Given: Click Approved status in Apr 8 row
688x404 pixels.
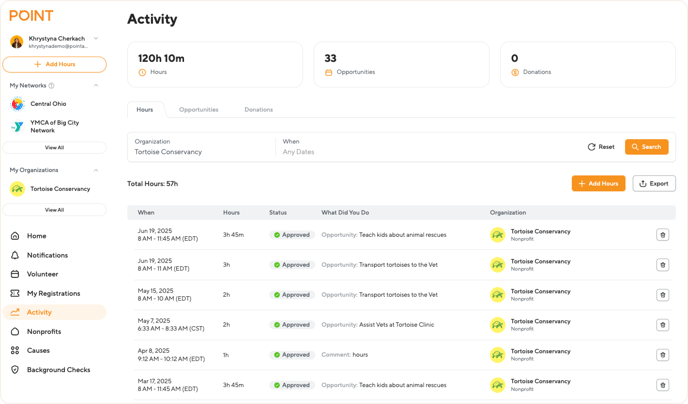Looking at the screenshot, I should 292,355.
